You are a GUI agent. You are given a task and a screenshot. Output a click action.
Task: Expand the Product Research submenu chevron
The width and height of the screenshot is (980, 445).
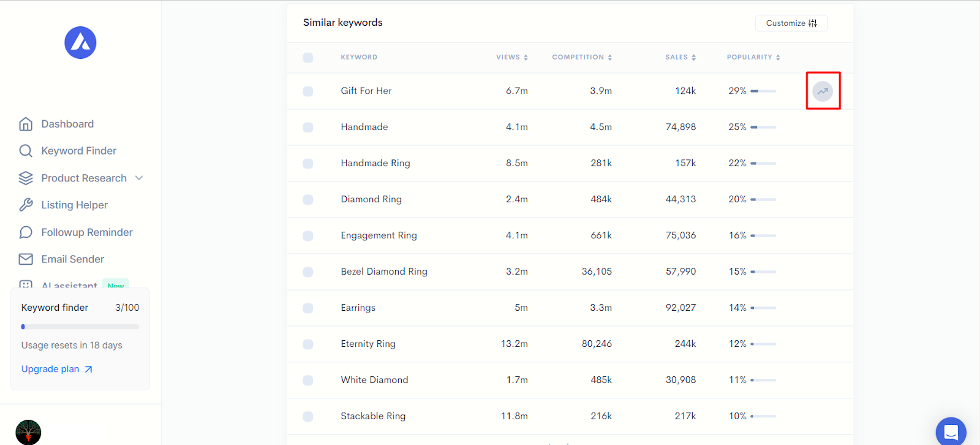click(139, 178)
